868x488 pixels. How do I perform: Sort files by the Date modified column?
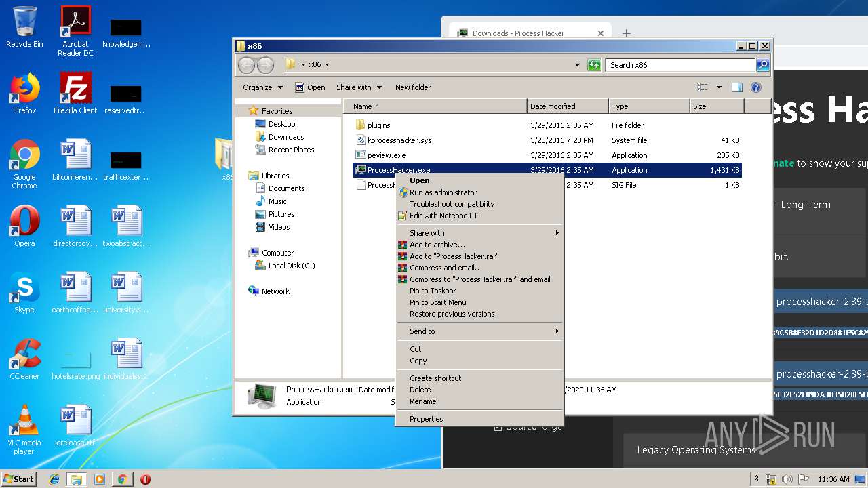568,106
